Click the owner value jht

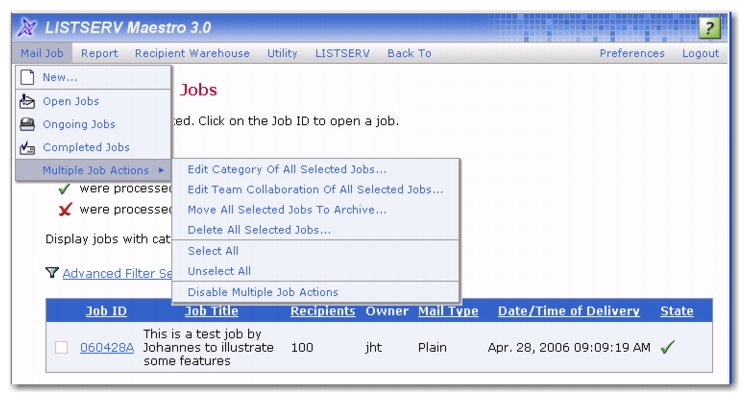coord(374,347)
